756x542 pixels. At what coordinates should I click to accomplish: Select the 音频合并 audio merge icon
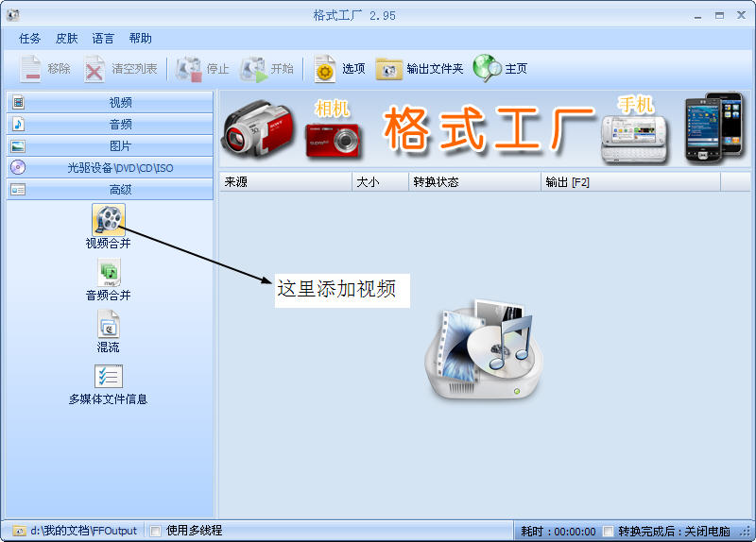click(109, 273)
